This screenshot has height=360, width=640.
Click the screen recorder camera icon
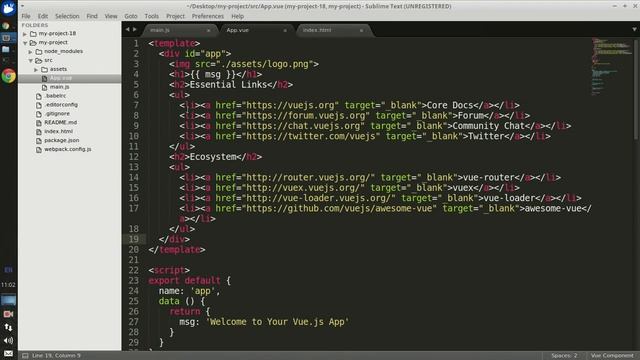(x=8, y=314)
